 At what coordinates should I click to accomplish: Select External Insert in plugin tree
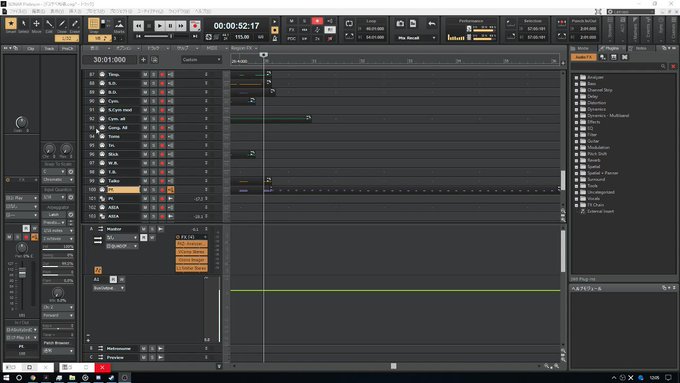tap(600, 211)
